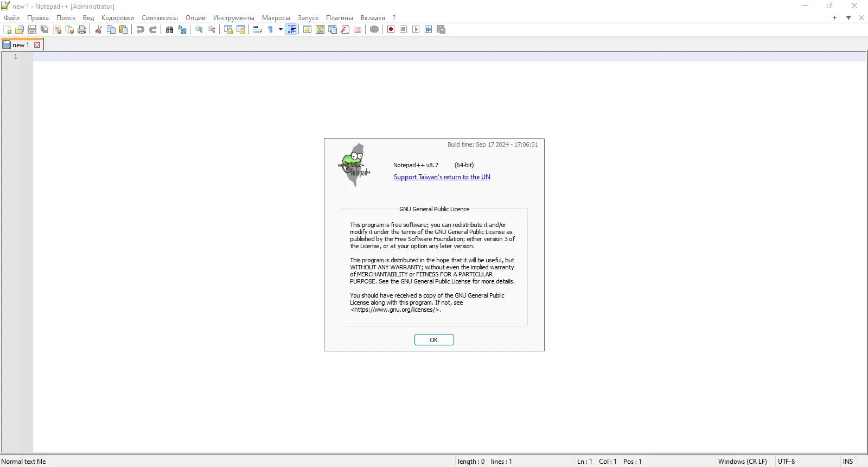The height and width of the screenshot is (467, 868).
Task: Toggle INS insert mode in status bar
Action: pyautogui.click(x=848, y=462)
